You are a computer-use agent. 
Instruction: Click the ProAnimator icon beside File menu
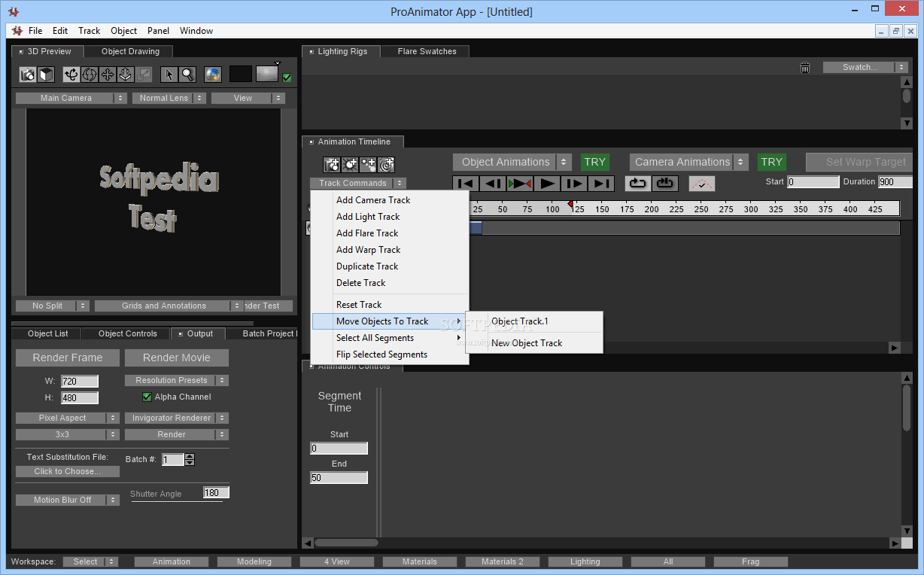coord(17,31)
